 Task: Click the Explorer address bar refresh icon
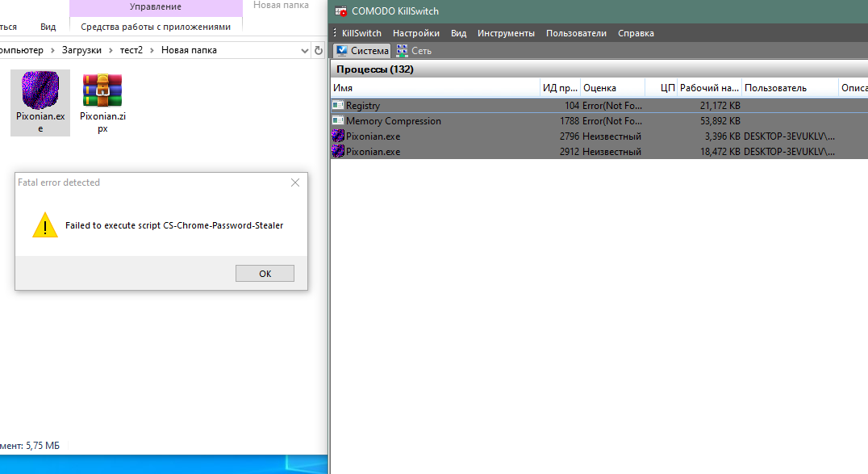(x=319, y=50)
